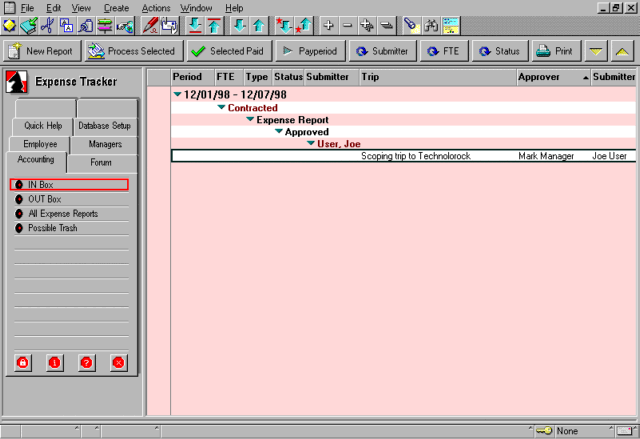Image resolution: width=640 pixels, height=439 pixels.
Task: Open the Help menu
Action: (234, 8)
